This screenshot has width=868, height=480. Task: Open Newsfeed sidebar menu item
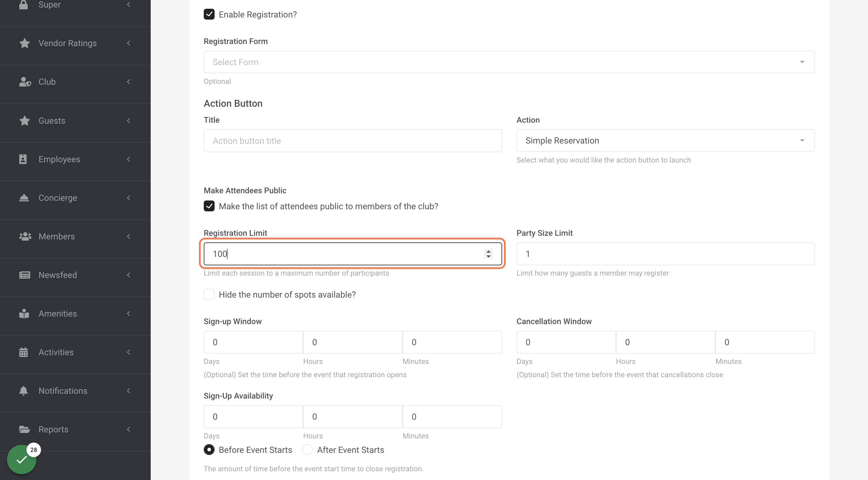75,275
